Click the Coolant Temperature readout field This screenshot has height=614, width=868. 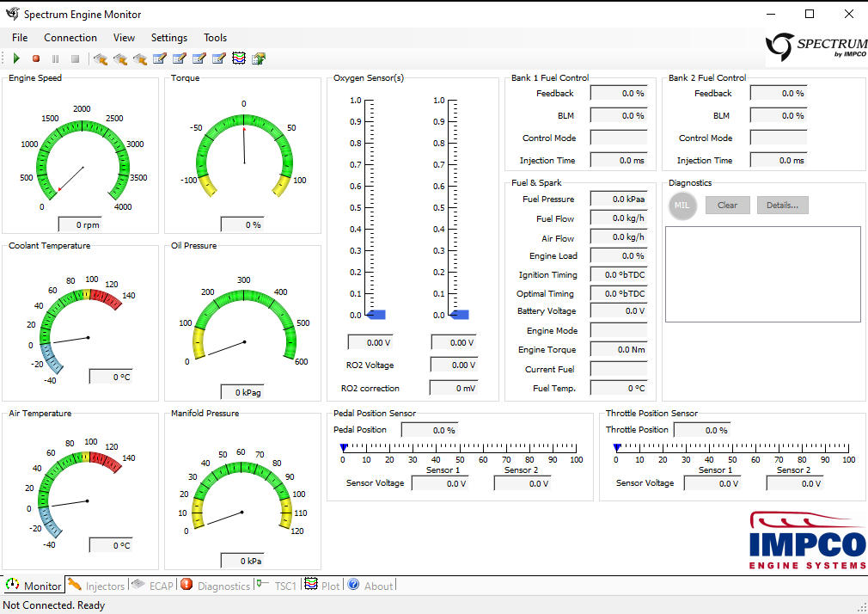tap(111, 377)
